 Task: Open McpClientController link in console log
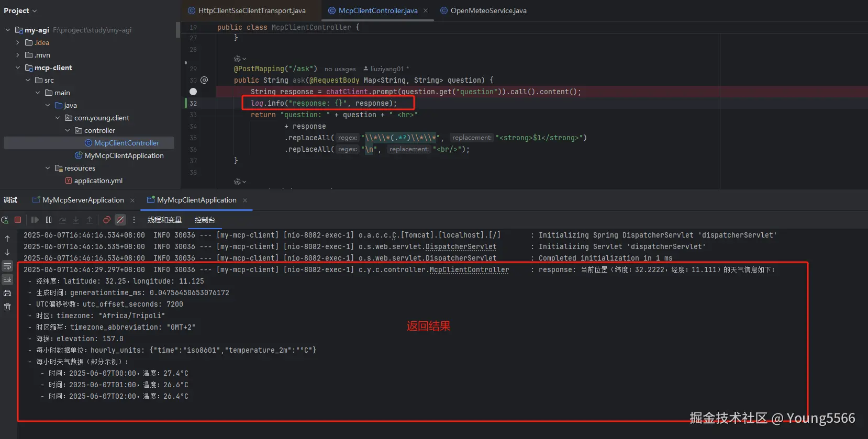pos(469,270)
